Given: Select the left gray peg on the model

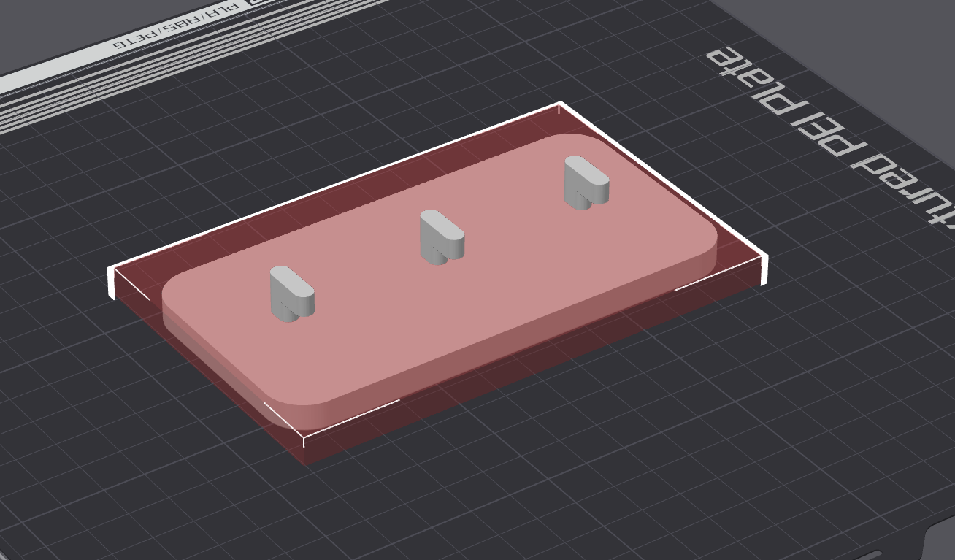Looking at the screenshot, I should [292, 294].
